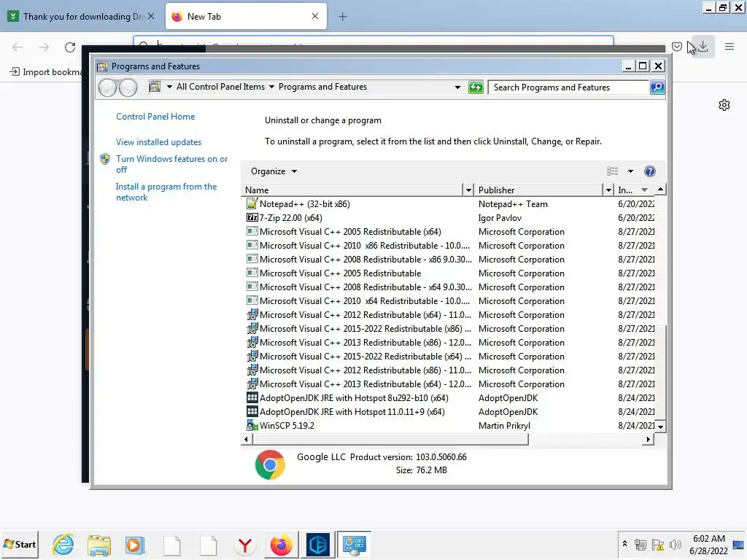Viewport: 747px width, 560px height.
Task: Change the list view layout icon
Action: 613,171
